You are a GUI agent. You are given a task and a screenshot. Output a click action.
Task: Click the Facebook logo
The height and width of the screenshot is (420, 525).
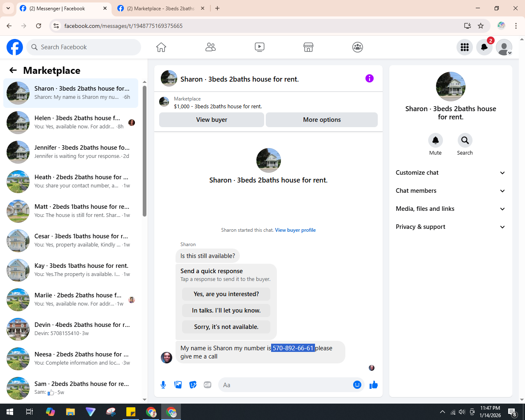[x=15, y=47]
